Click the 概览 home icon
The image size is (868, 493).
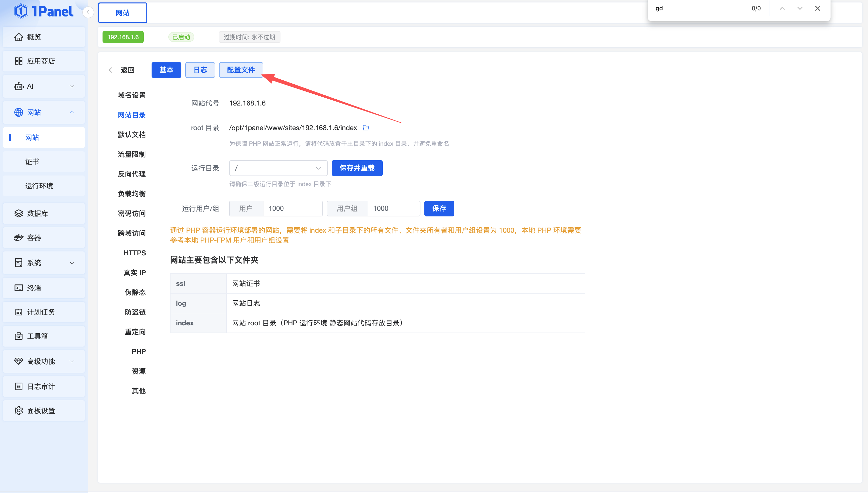[x=19, y=37]
